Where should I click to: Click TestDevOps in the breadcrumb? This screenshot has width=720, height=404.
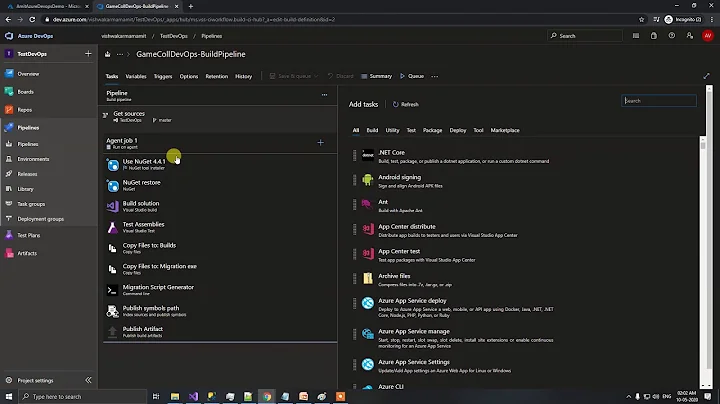coord(174,36)
